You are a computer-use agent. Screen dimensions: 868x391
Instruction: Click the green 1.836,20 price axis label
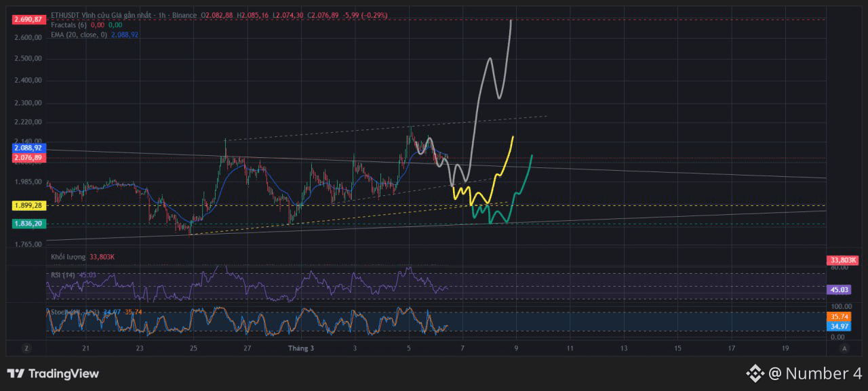pos(28,223)
